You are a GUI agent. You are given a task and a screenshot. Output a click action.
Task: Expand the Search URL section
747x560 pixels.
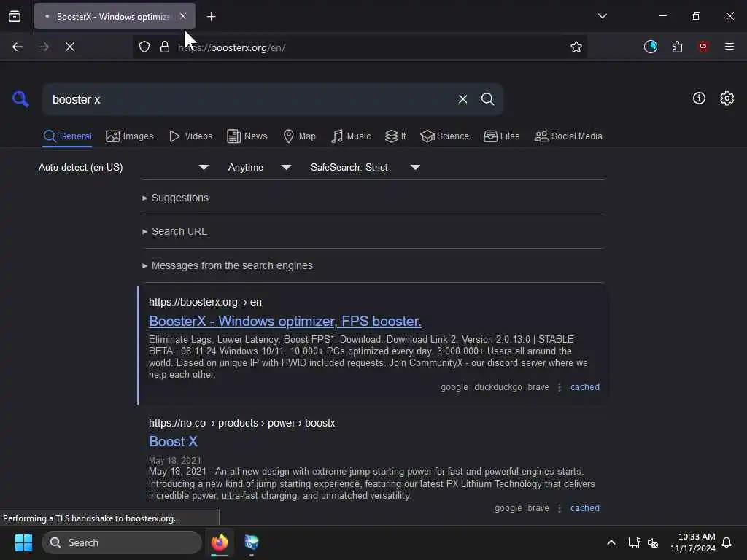[174, 231]
